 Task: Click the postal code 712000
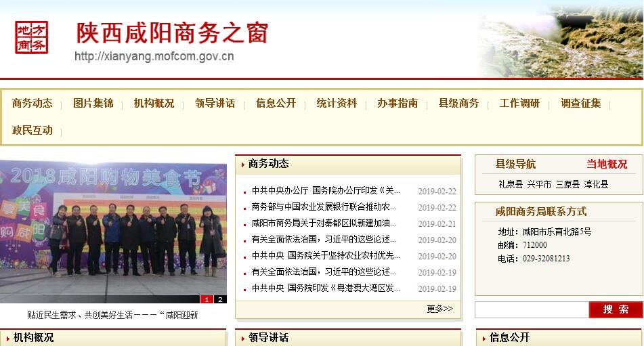click(534, 245)
